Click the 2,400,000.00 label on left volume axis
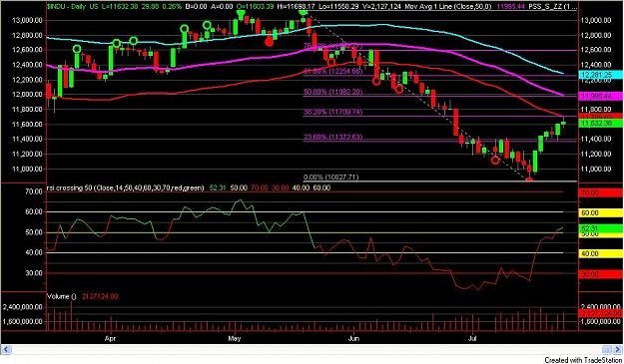Screen dimensions: 624x364 tap(22, 307)
